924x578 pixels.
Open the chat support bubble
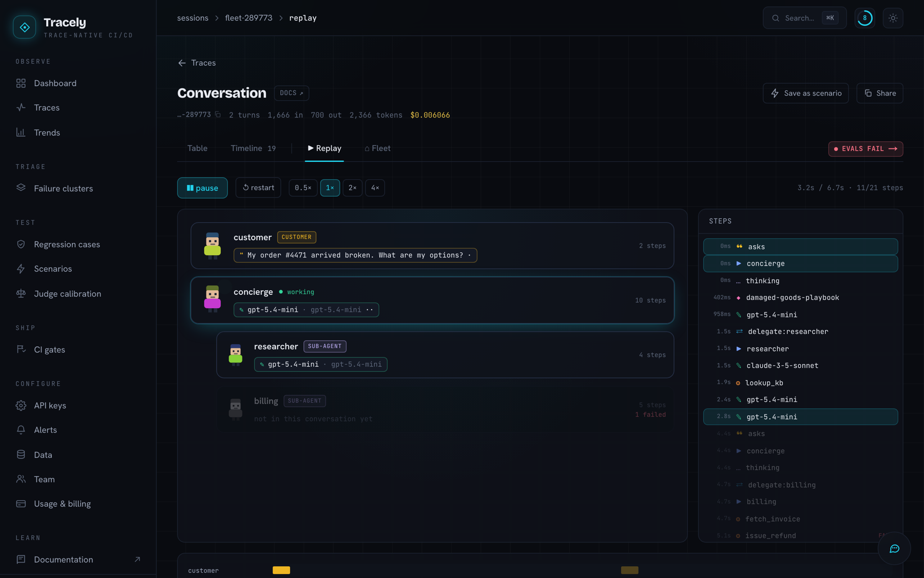[894, 549]
